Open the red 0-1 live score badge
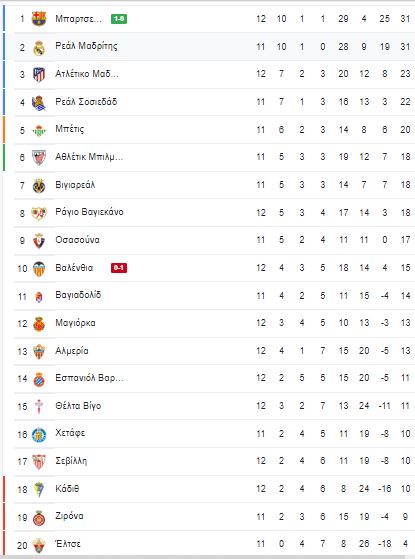 point(119,267)
